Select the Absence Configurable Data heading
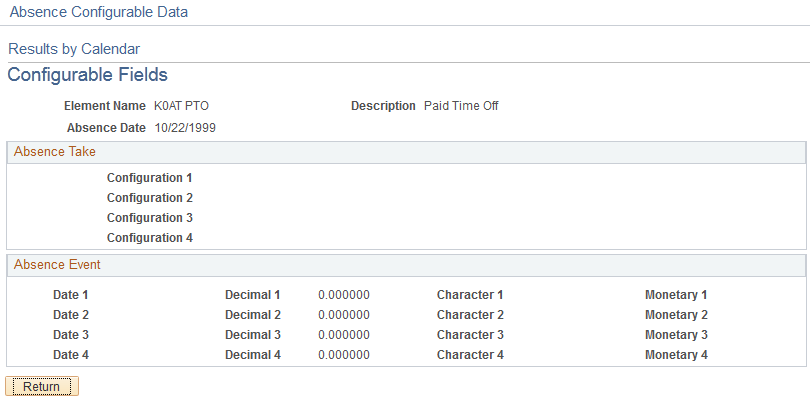 [x=99, y=12]
